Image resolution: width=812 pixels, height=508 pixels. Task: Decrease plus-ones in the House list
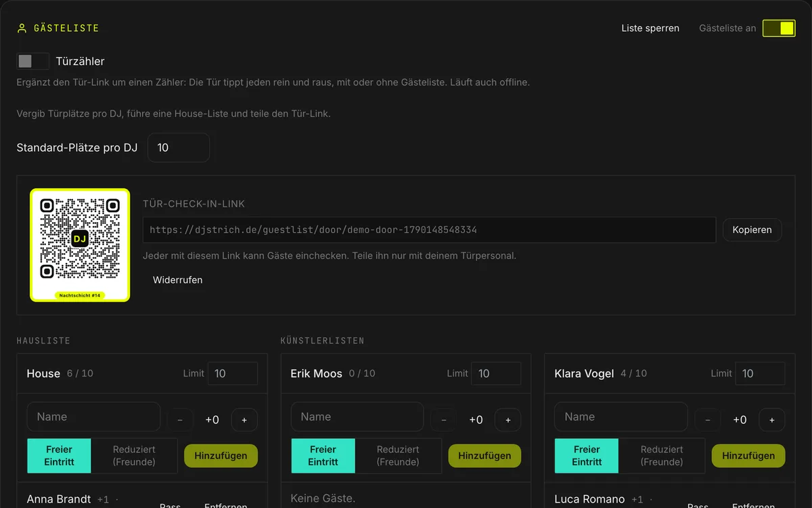click(x=180, y=420)
